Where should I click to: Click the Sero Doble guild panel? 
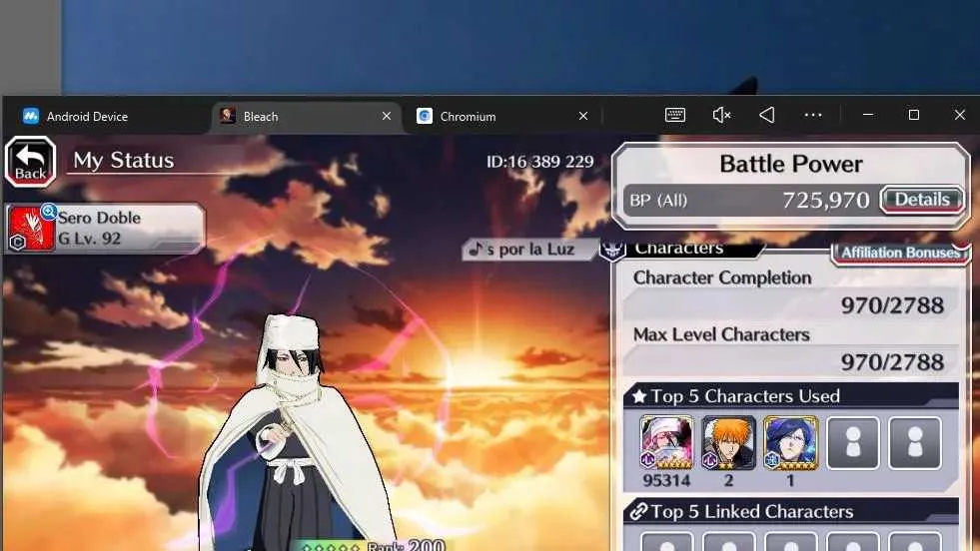(x=104, y=228)
